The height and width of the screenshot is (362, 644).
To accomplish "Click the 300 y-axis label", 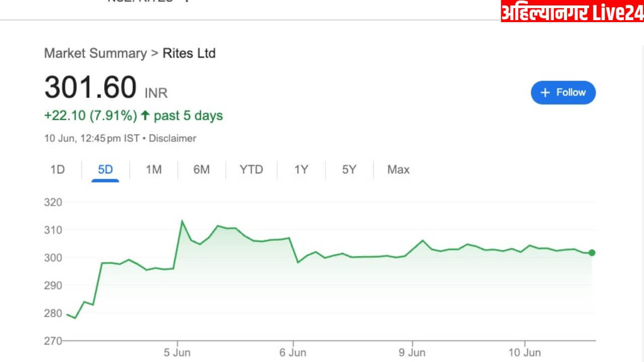I will [x=53, y=258].
